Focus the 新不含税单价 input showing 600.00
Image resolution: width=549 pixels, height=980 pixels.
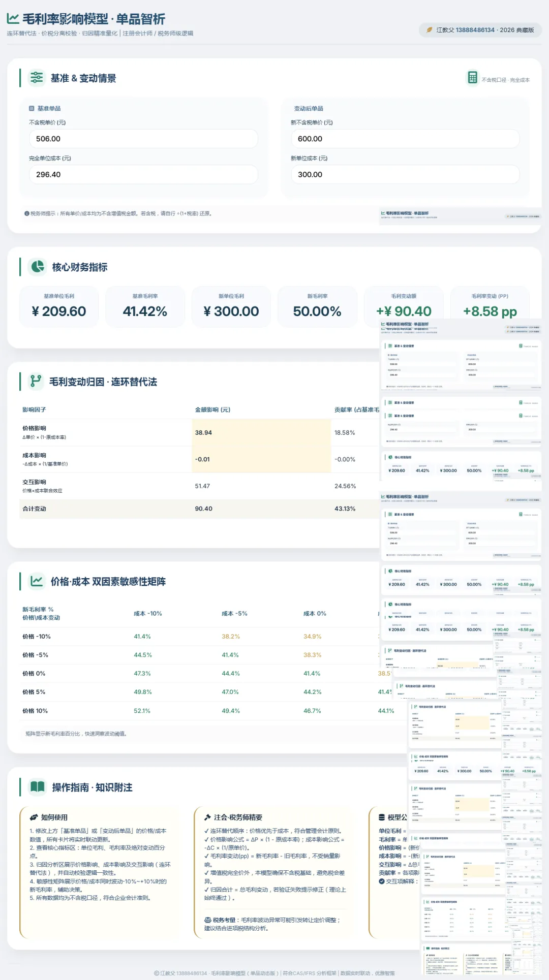tap(405, 139)
